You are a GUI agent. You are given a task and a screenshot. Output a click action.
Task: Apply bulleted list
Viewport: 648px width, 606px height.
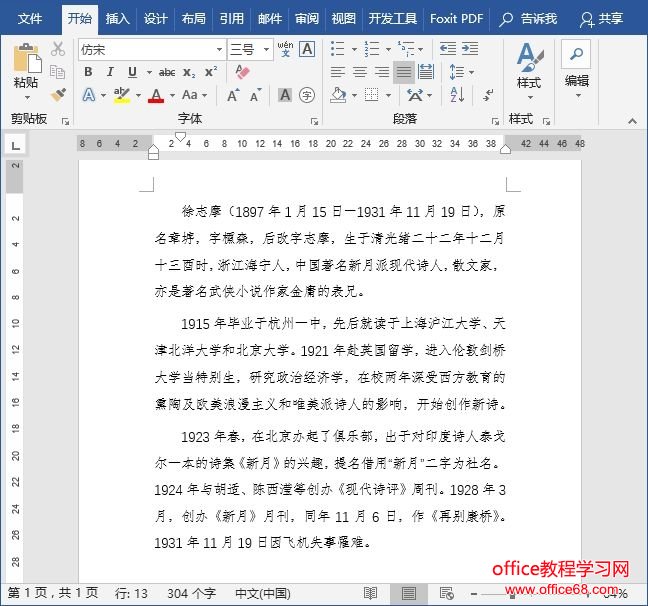338,49
